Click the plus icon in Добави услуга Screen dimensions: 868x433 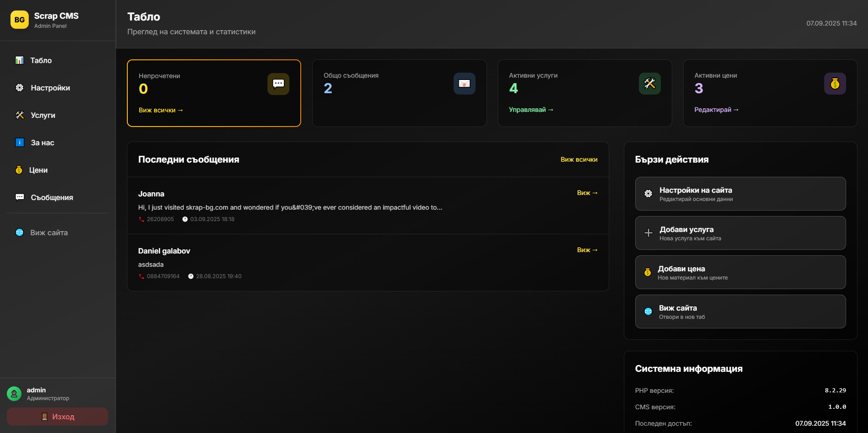pyautogui.click(x=648, y=233)
